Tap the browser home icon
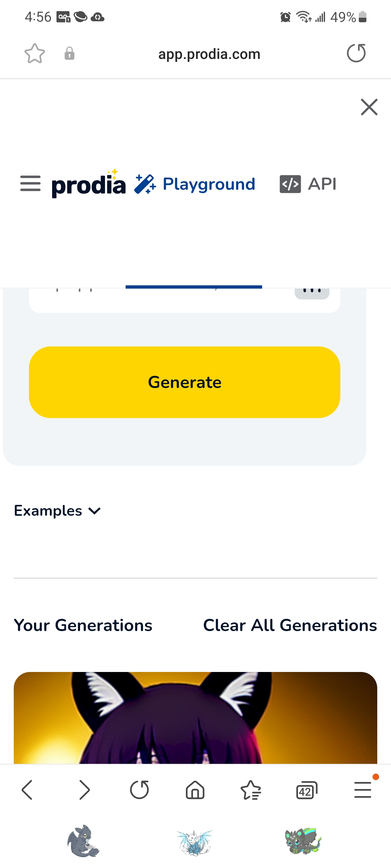 [x=195, y=790]
